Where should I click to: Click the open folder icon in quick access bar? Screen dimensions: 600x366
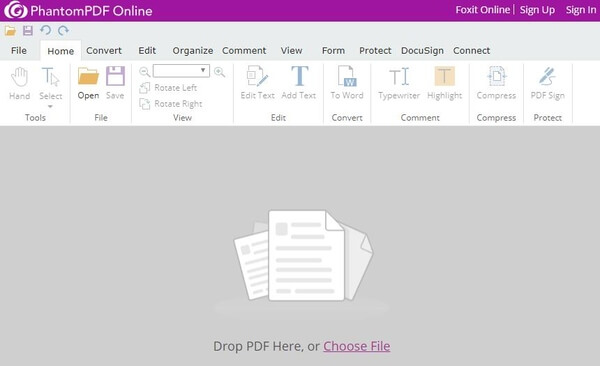pos(10,31)
